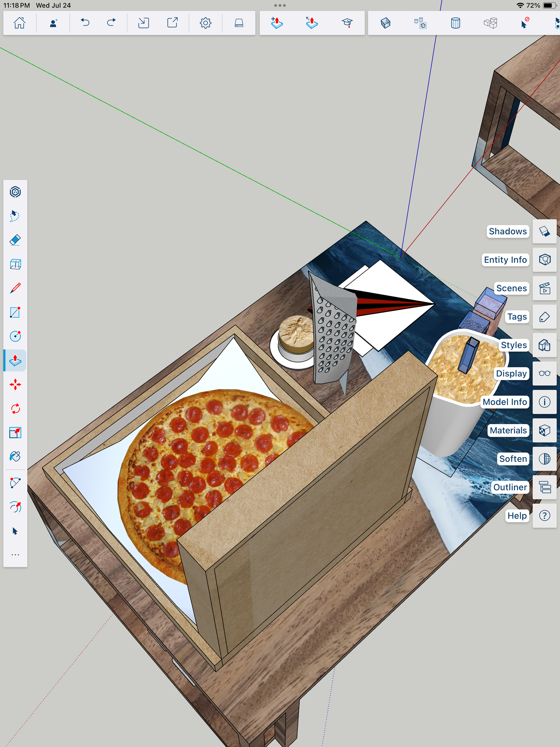Image resolution: width=560 pixels, height=747 pixels.
Task: Select the Scale tool
Action: point(15,433)
